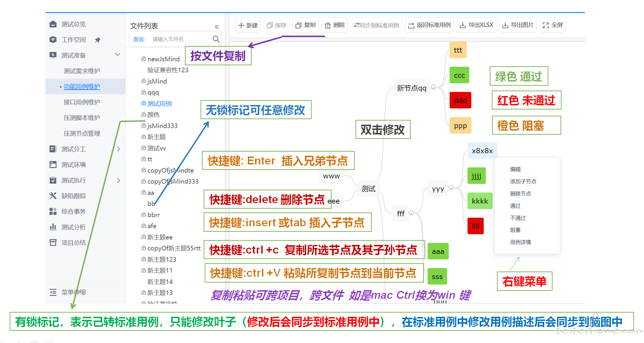Click the 保存 toolbar button
This screenshot has width=644, height=343.
click(x=277, y=25)
